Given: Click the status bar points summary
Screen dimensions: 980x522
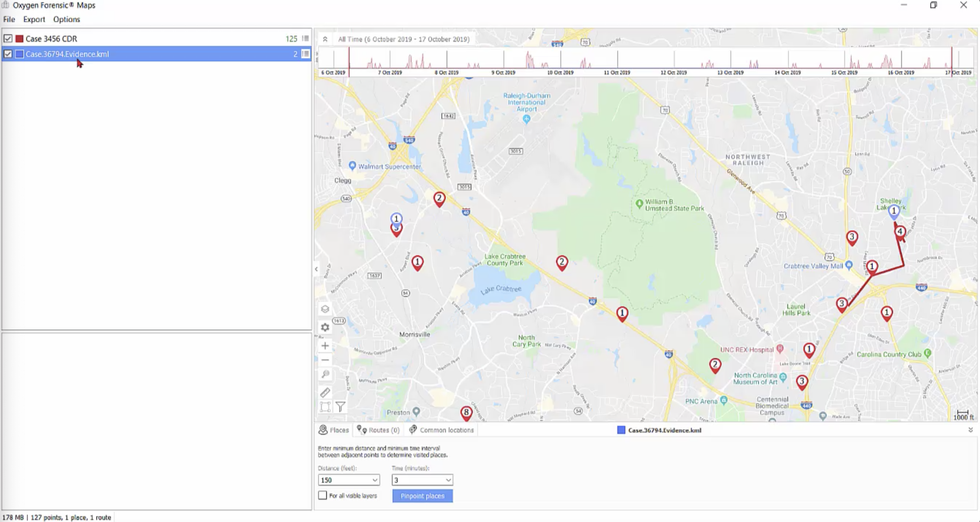Looking at the screenshot, I should [x=71, y=517].
